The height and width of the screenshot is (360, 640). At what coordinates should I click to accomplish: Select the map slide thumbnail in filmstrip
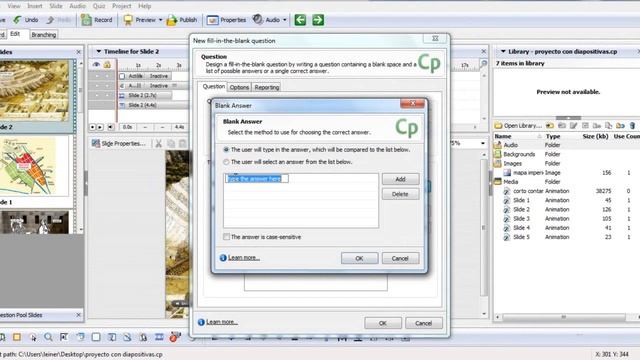pos(35,167)
